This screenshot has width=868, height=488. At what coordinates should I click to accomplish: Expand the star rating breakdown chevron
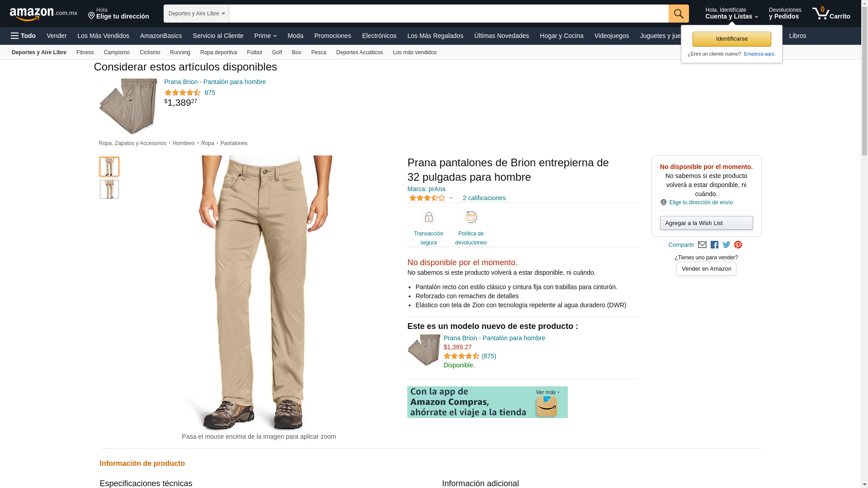(451, 198)
